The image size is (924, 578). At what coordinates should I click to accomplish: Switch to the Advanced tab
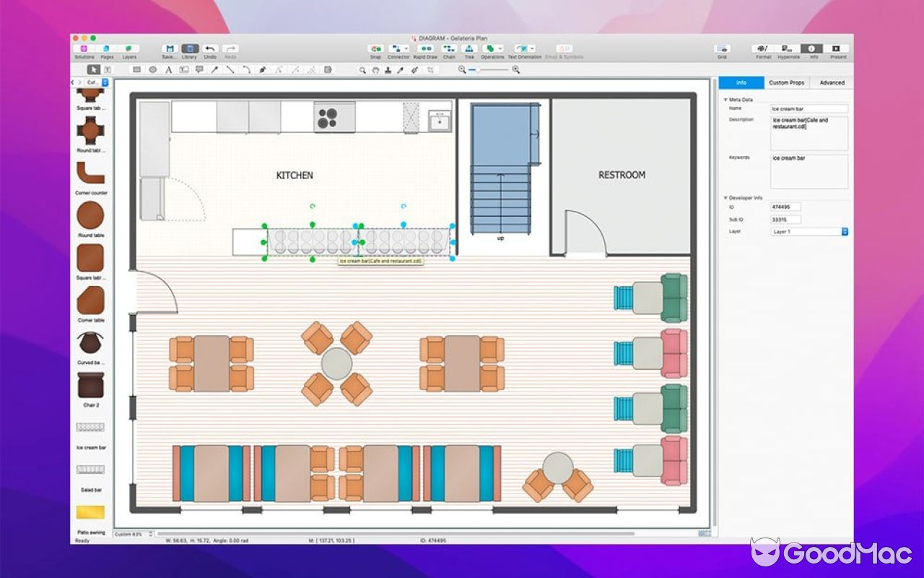[832, 82]
